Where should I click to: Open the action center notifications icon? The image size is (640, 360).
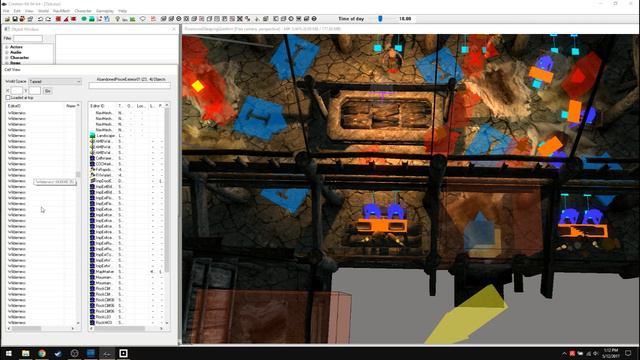628,353
